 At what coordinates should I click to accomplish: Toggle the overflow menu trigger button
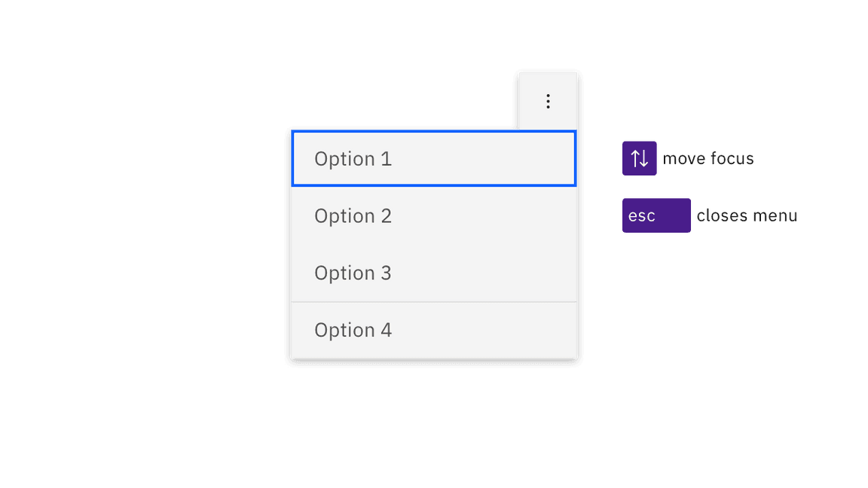click(548, 101)
